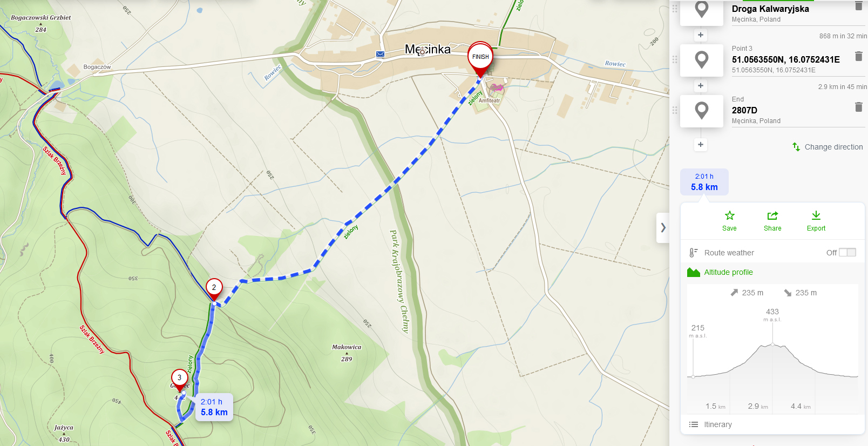
Task: Select the 2:01 h 5.8 km route tab
Action: point(704,182)
